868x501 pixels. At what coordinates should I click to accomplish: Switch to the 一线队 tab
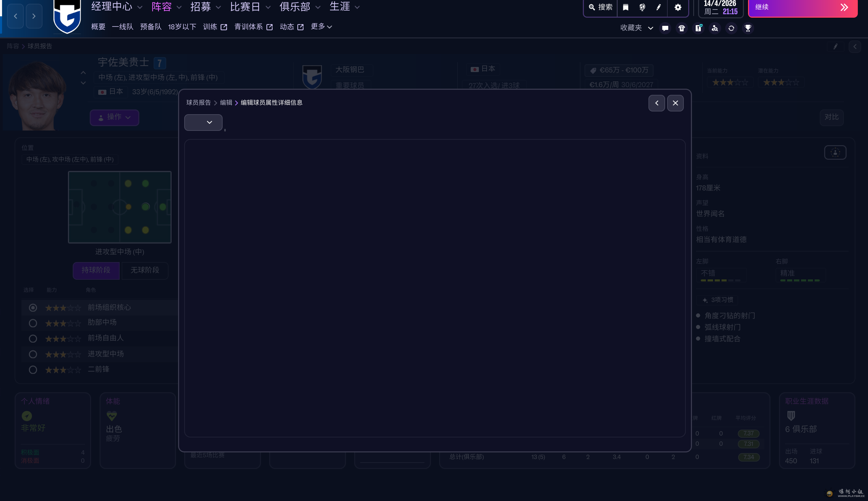tap(122, 27)
